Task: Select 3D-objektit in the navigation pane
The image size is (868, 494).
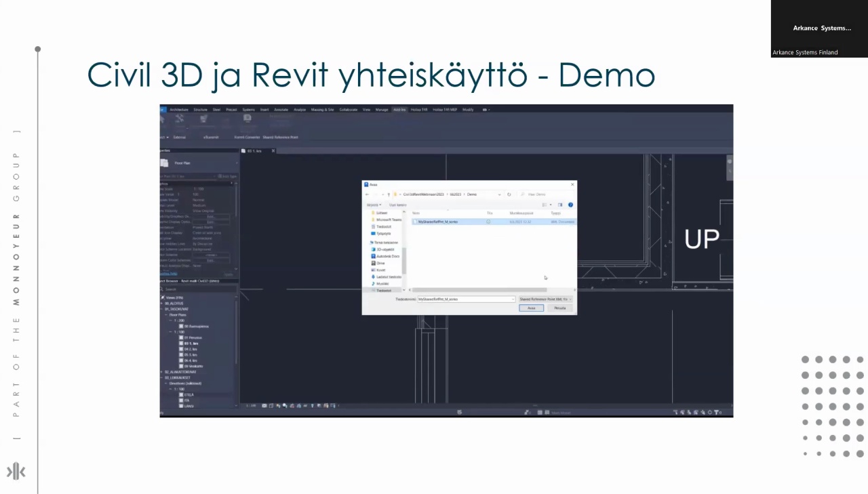Action: [382, 249]
